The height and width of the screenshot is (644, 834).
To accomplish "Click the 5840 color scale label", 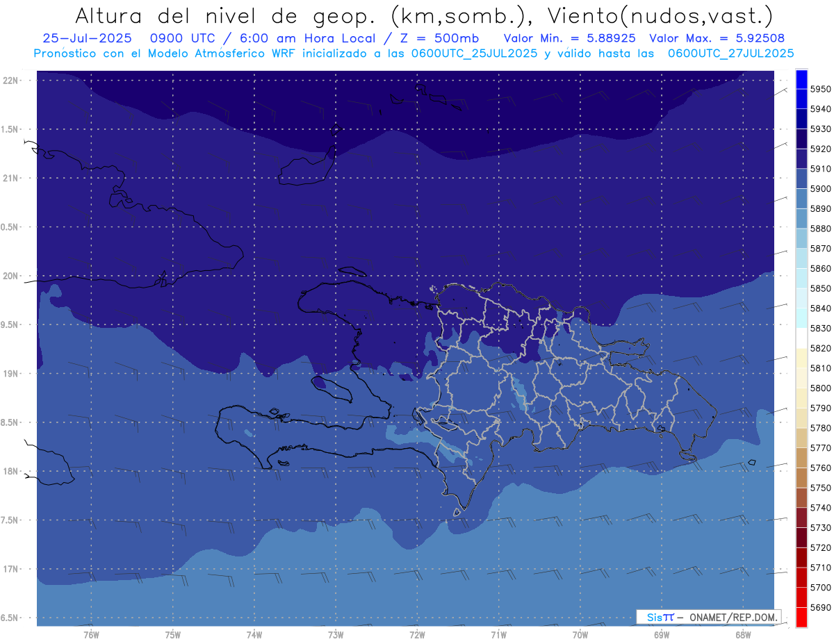I will (x=820, y=308).
